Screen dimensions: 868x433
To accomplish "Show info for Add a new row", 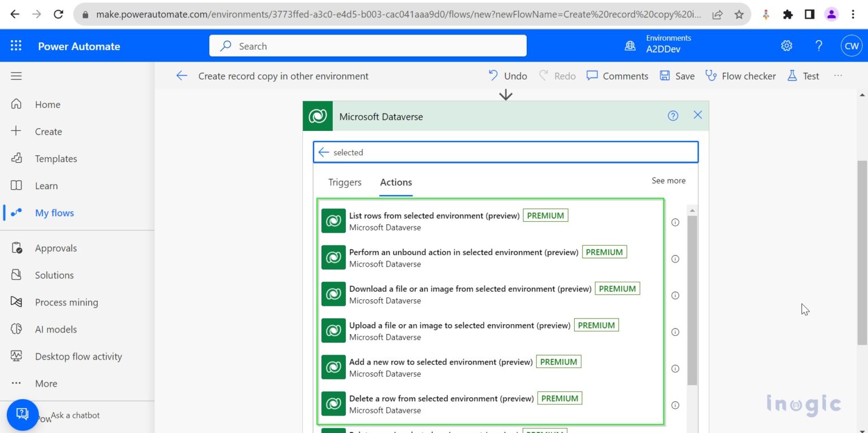I will 675,369.
